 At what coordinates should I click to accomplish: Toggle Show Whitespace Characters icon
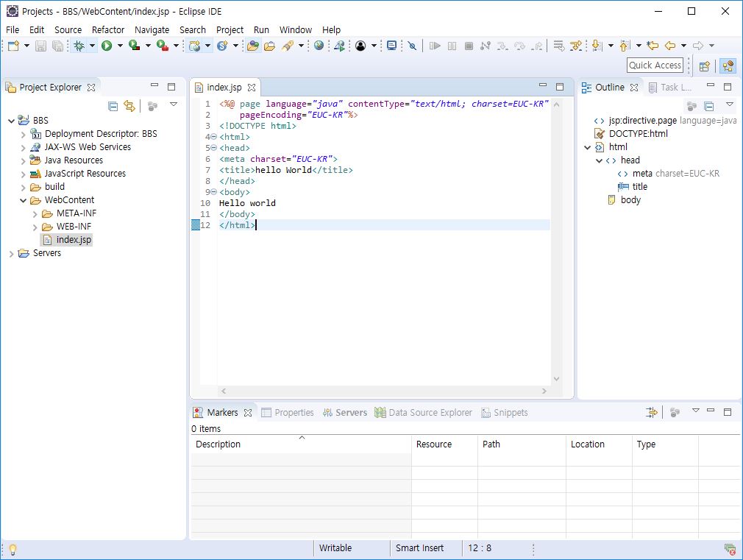tap(576, 46)
